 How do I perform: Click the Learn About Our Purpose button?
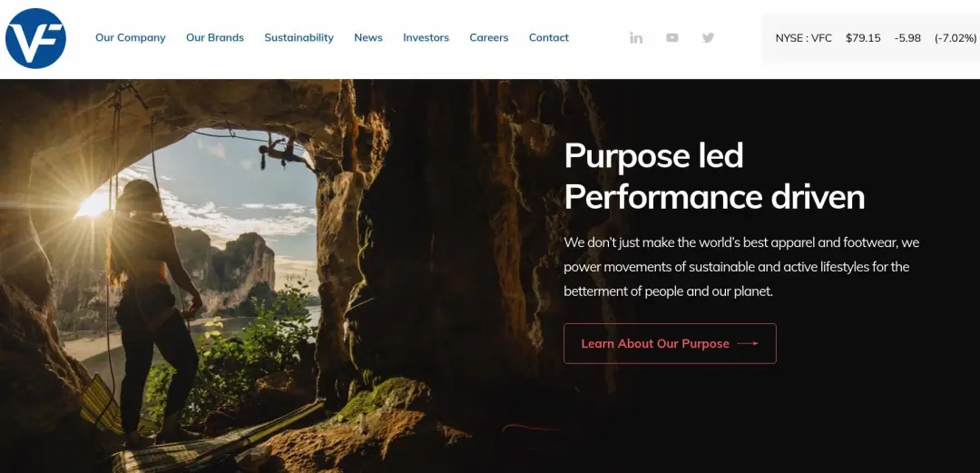click(670, 343)
